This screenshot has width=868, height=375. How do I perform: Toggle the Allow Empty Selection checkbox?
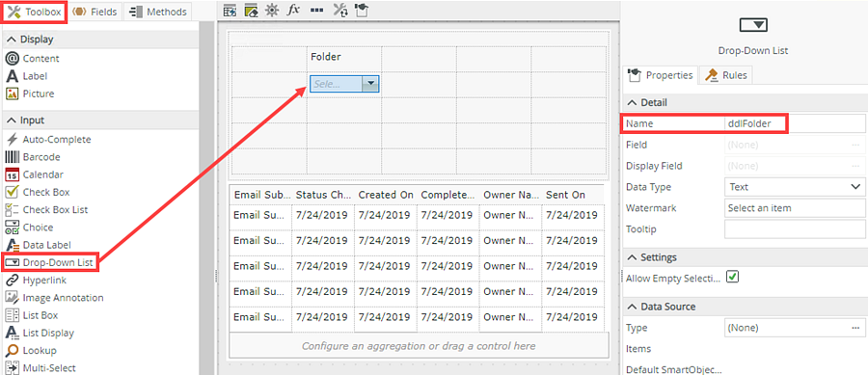pyautogui.click(x=732, y=277)
